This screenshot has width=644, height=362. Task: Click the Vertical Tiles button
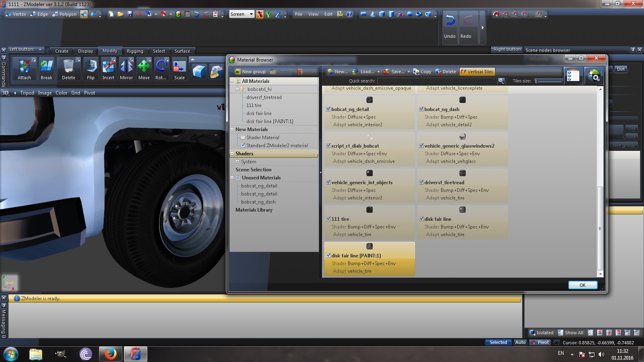point(477,72)
